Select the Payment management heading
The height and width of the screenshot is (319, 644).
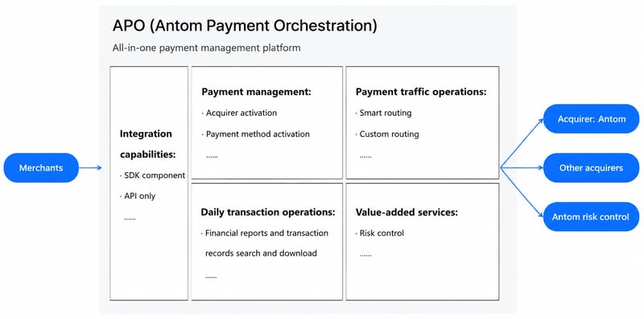coord(257,92)
